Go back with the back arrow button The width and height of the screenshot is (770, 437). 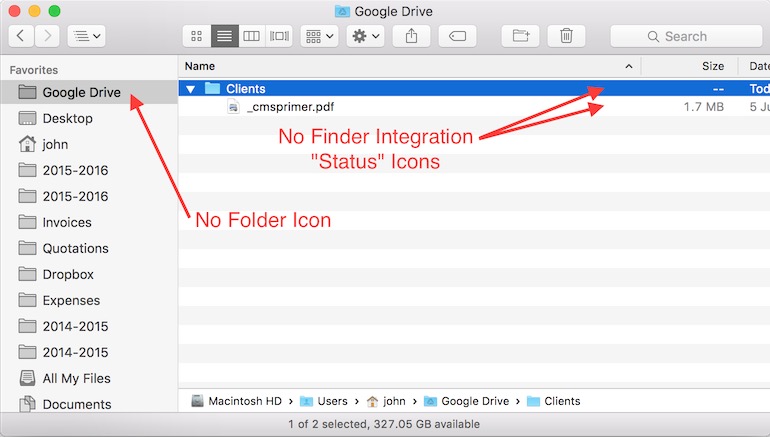click(21, 36)
